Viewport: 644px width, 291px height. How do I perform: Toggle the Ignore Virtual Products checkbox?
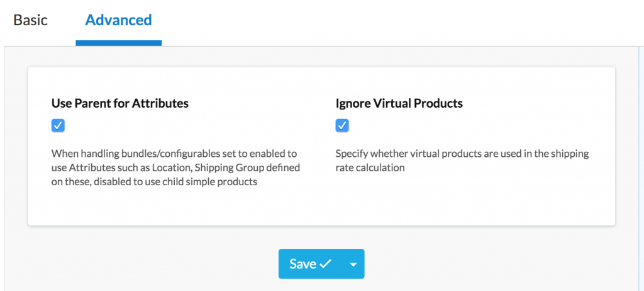click(x=342, y=126)
